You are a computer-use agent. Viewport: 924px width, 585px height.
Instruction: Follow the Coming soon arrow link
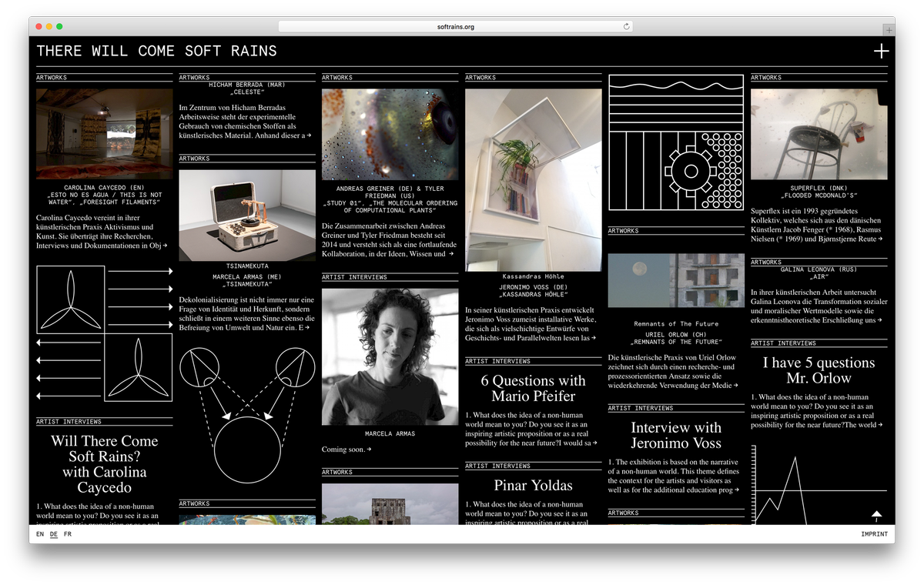pos(369,450)
